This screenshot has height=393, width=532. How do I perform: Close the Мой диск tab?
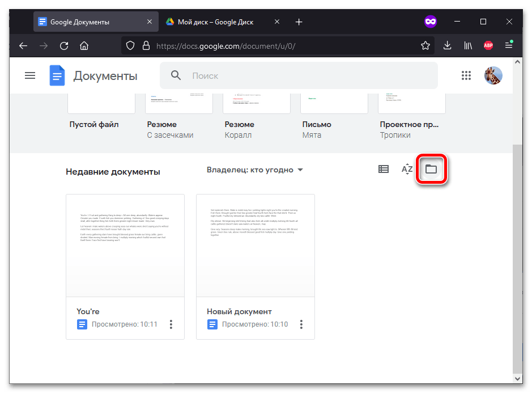(x=277, y=22)
